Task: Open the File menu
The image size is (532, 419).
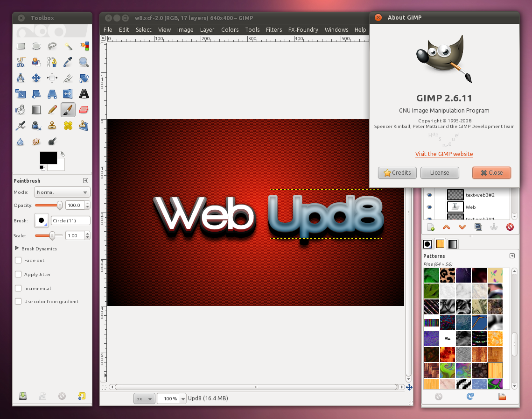Action: (x=107, y=29)
